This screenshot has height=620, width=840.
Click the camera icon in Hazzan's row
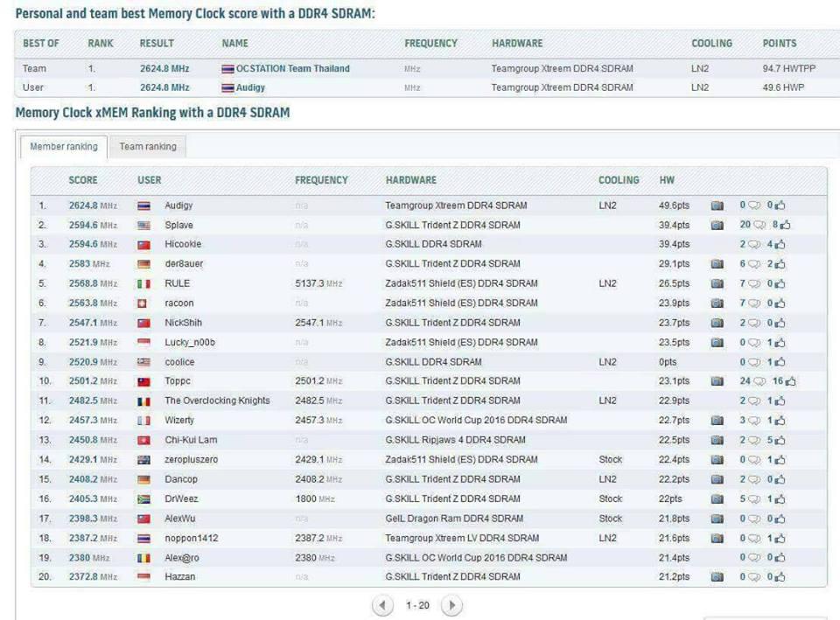point(717,577)
